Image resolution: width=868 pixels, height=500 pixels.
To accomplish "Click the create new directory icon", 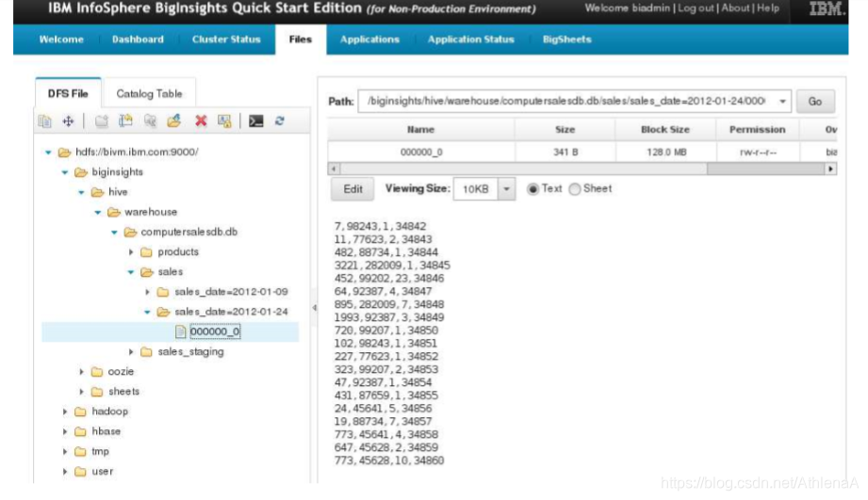I will coord(101,121).
